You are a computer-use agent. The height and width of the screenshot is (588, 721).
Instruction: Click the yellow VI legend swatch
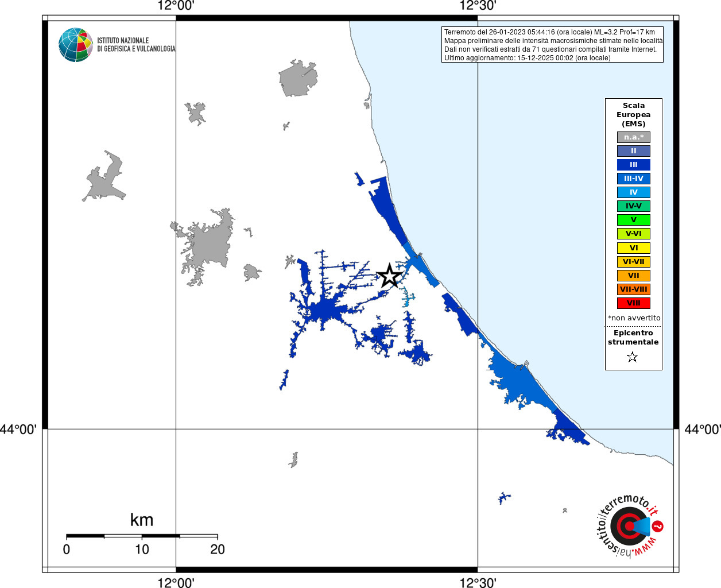pos(633,248)
